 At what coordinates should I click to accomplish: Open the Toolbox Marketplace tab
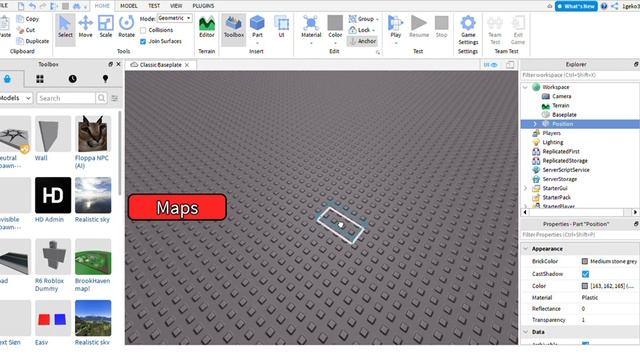click(x=7, y=79)
